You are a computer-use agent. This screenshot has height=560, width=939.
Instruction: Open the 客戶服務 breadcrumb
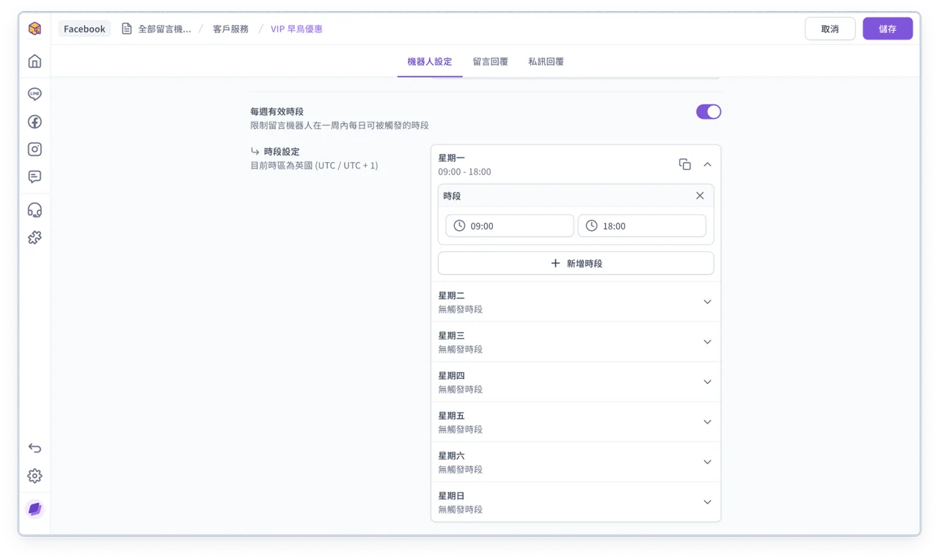[230, 29]
